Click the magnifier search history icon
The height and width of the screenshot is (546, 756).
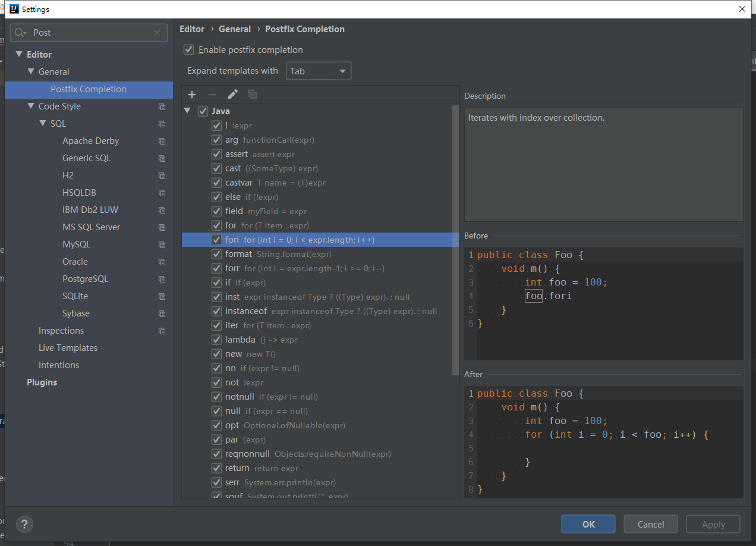tap(21, 33)
